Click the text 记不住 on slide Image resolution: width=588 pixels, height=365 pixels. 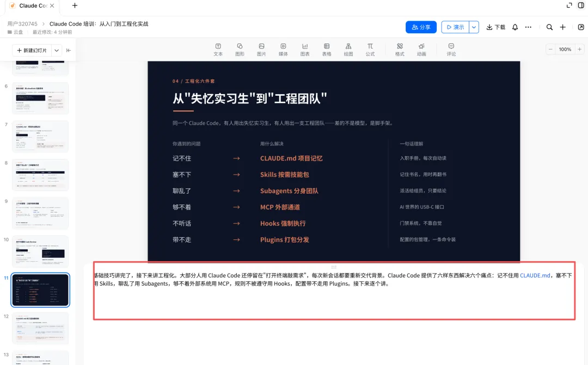[x=182, y=158]
